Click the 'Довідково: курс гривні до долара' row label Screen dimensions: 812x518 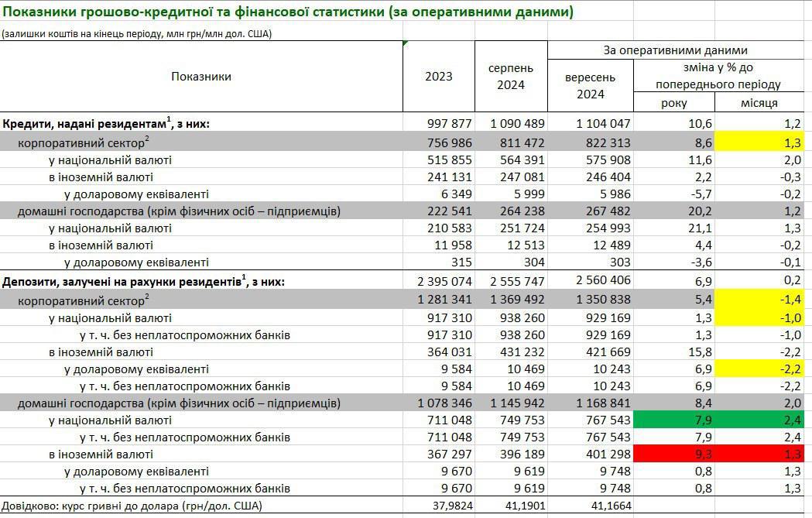(x=132, y=506)
